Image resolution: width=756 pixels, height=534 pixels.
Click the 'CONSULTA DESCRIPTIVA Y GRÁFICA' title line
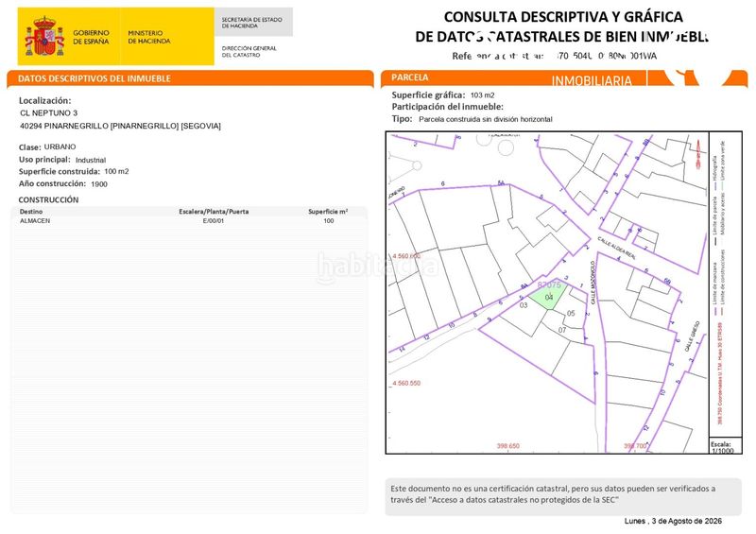click(563, 17)
